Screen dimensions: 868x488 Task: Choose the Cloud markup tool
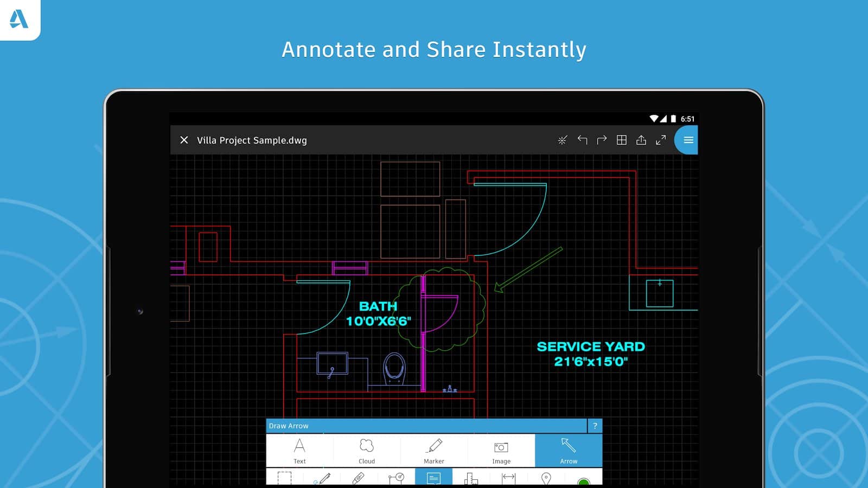[367, 451]
